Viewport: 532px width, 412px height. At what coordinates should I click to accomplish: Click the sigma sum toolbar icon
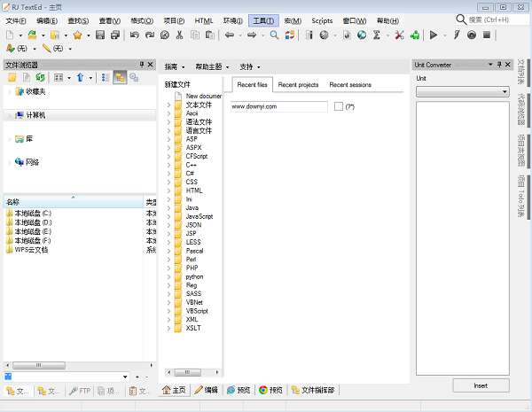point(377,35)
